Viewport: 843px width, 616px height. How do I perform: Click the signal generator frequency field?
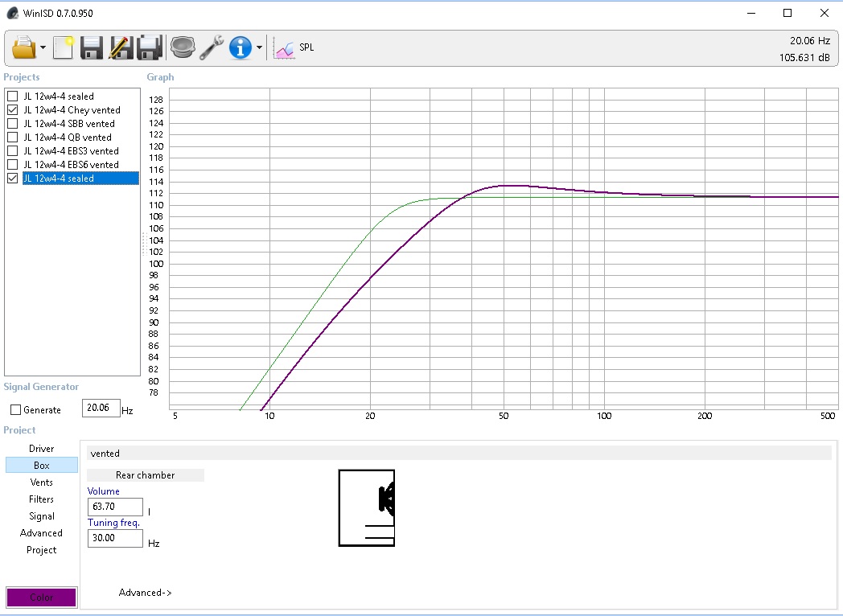tap(101, 408)
